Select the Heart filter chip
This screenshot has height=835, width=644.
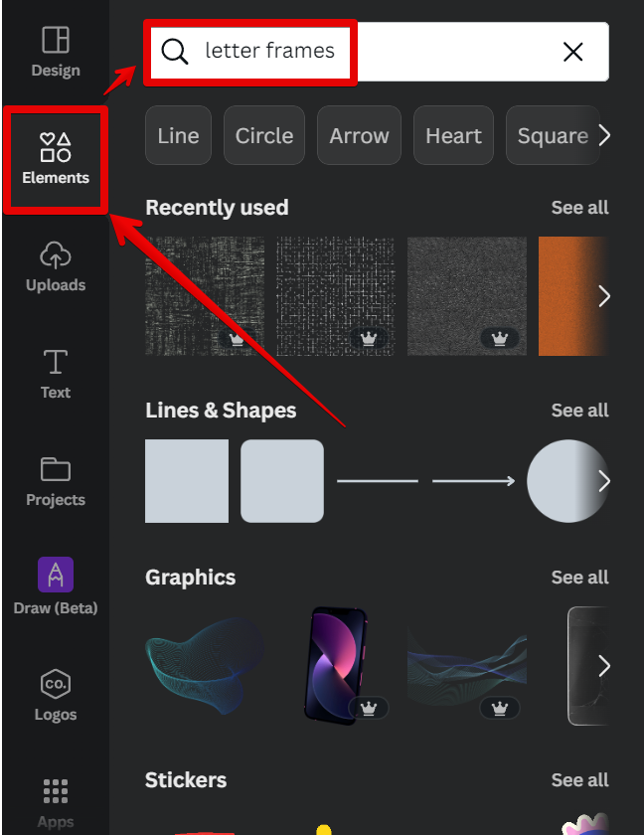coord(453,135)
